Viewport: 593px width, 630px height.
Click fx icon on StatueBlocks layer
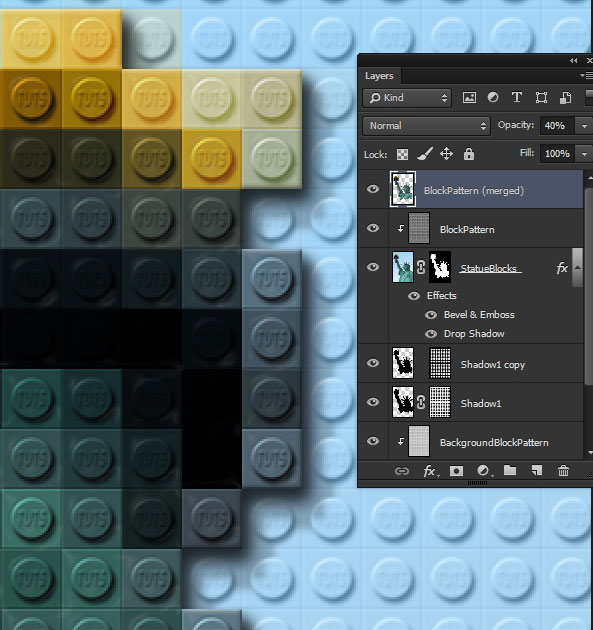(562, 268)
